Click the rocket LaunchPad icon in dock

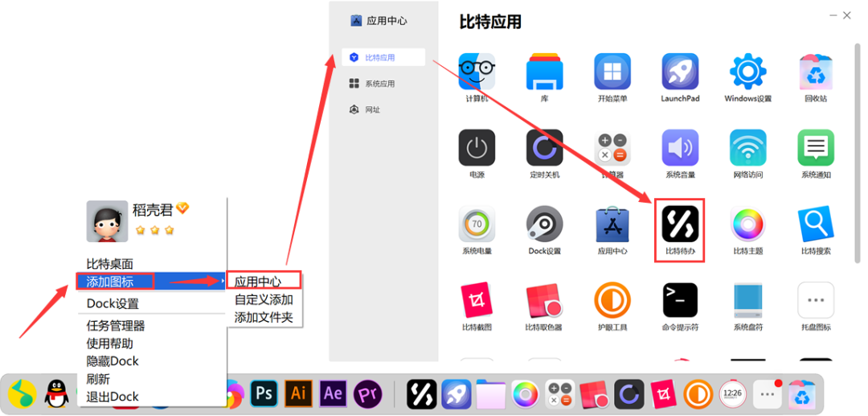coord(457,393)
